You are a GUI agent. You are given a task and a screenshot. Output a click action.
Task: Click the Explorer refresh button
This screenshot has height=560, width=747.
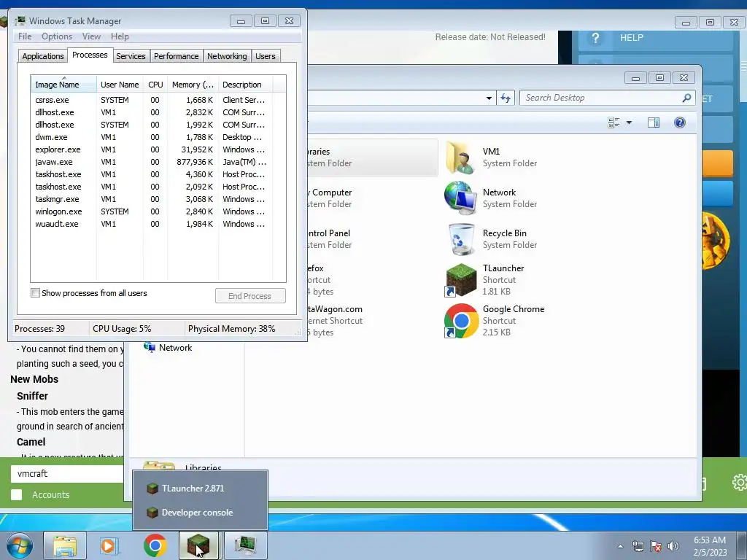tap(506, 98)
